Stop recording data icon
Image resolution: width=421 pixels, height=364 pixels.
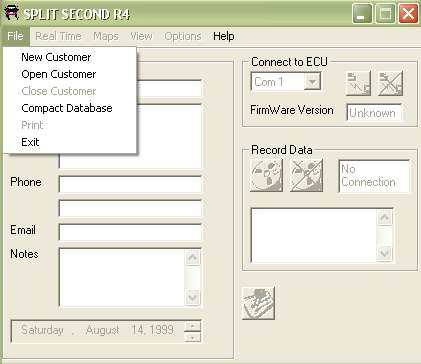(x=307, y=175)
